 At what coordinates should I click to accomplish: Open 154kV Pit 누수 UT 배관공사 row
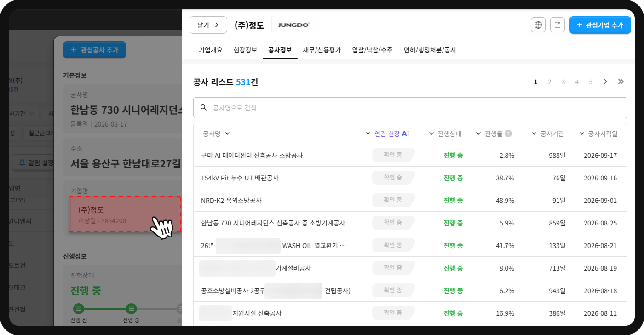(x=410, y=178)
